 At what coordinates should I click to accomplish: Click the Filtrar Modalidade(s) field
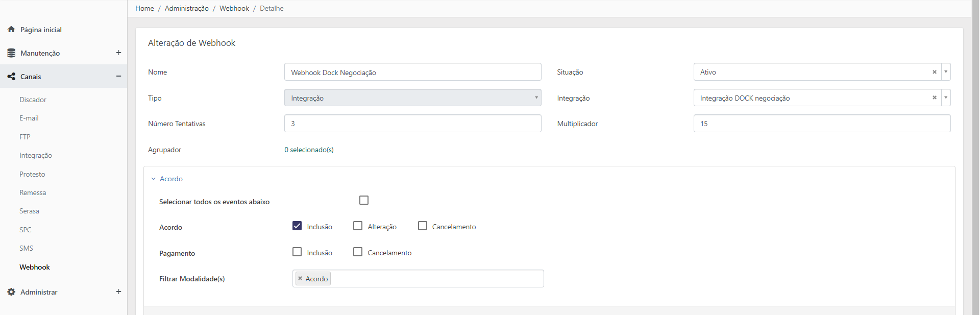point(418,278)
